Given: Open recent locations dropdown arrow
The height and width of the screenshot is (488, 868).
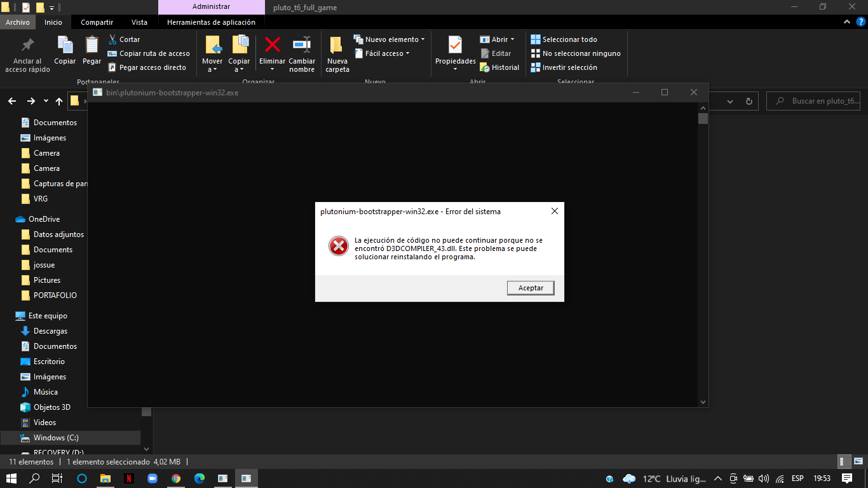Looking at the screenshot, I should coord(46,101).
